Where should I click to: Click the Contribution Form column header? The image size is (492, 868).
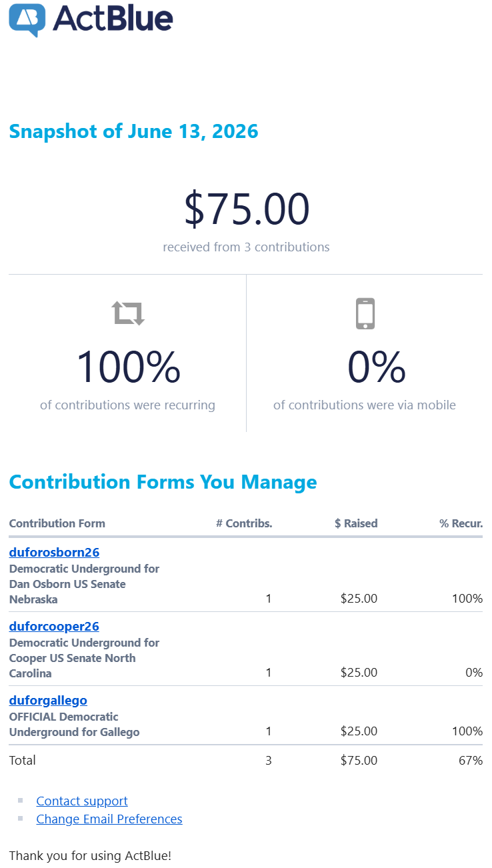click(57, 523)
